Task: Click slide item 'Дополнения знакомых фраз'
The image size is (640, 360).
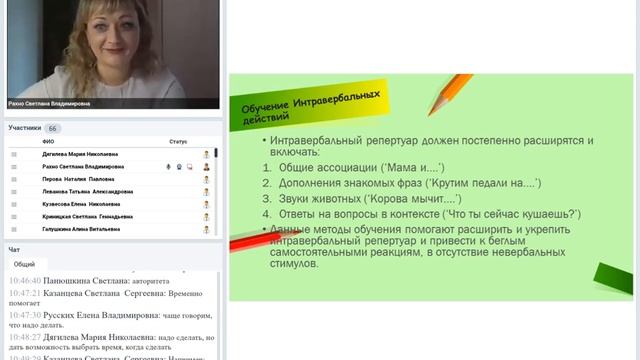Action: click(x=410, y=183)
